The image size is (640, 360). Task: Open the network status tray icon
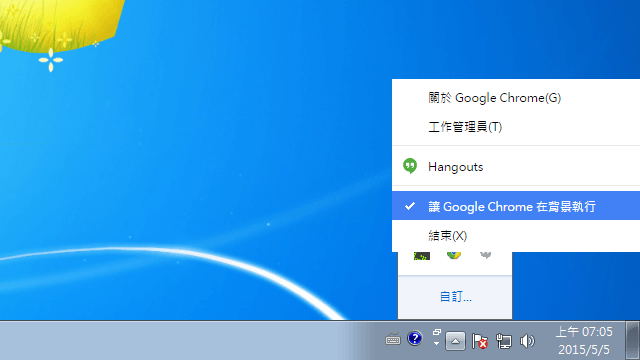pos(503,341)
